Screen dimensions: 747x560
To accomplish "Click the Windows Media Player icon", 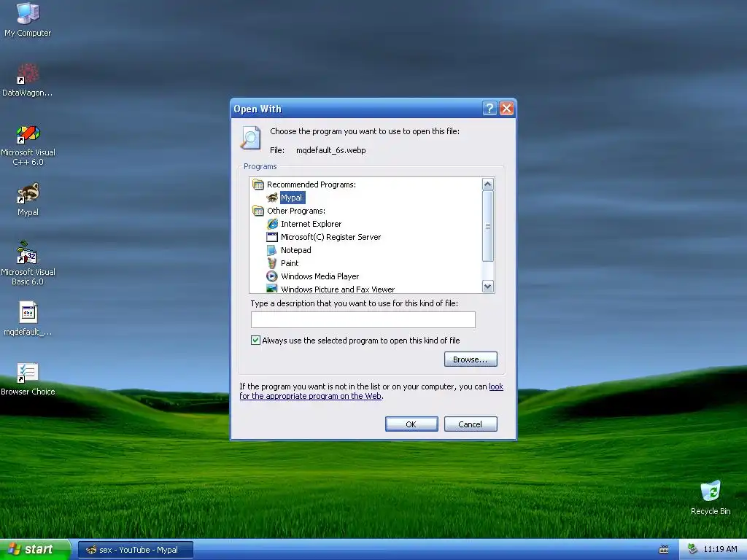I will click(x=272, y=276).
